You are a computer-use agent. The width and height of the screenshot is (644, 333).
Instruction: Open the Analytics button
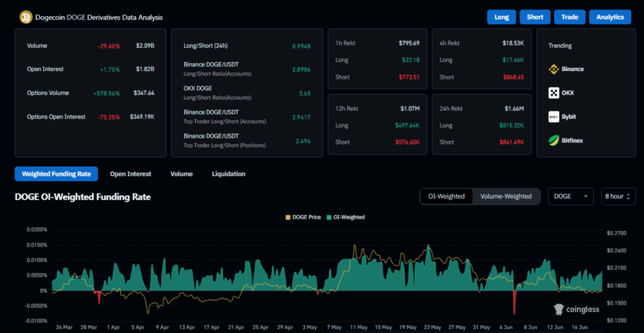click(610, 17)
